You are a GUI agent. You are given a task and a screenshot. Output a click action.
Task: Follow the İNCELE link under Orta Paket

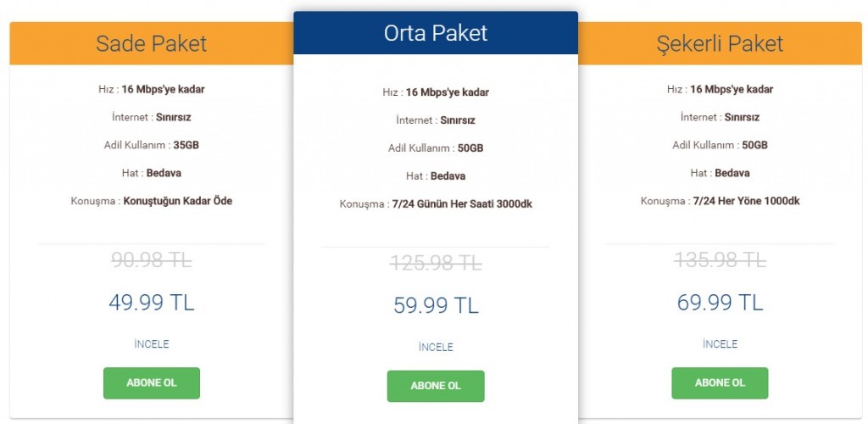click(436, 347)
